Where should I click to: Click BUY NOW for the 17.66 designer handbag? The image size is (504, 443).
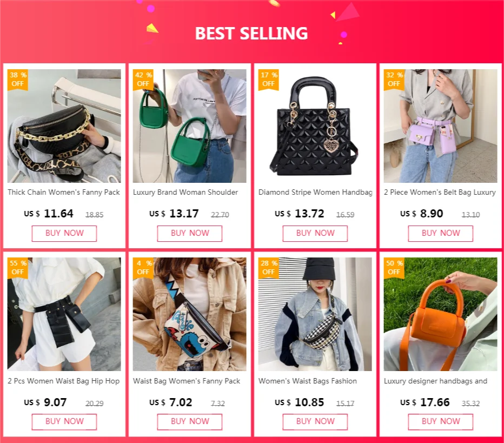pos(440,422)
